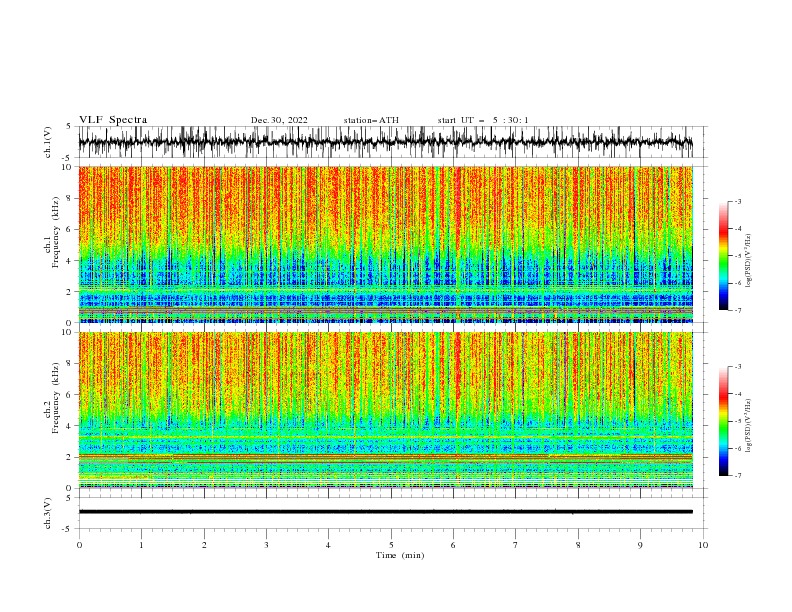The image size is (792, 612).
Task: Click the "-7" label on ch.2 color bar
Action: click(737, 475)
